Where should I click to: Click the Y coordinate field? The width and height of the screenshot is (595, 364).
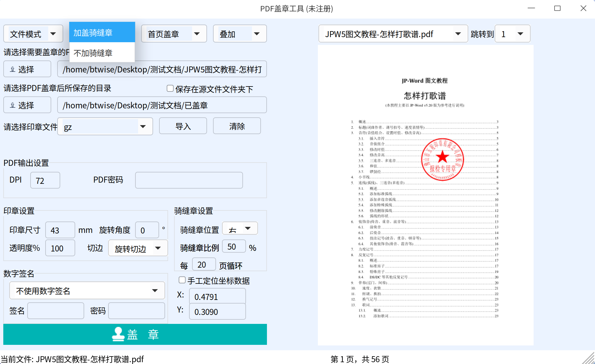click(218, 311)
